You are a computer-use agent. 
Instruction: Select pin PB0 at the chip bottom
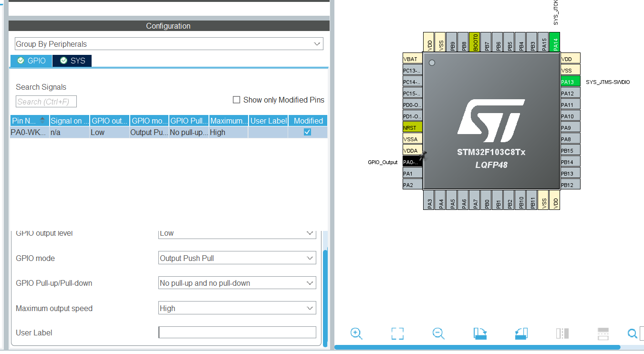(486, 200)
